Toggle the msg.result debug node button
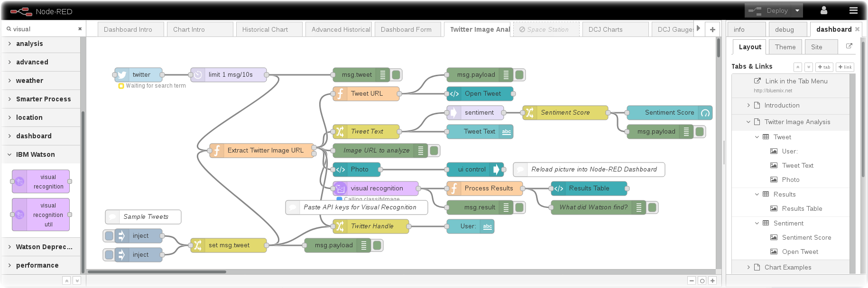Viewport: 868px width, 288px height. [520, 207]
